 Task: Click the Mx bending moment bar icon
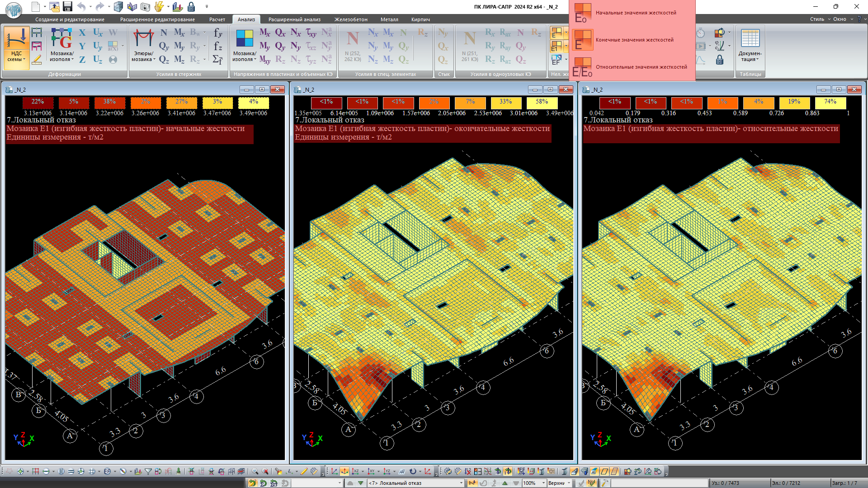[179, 33]
